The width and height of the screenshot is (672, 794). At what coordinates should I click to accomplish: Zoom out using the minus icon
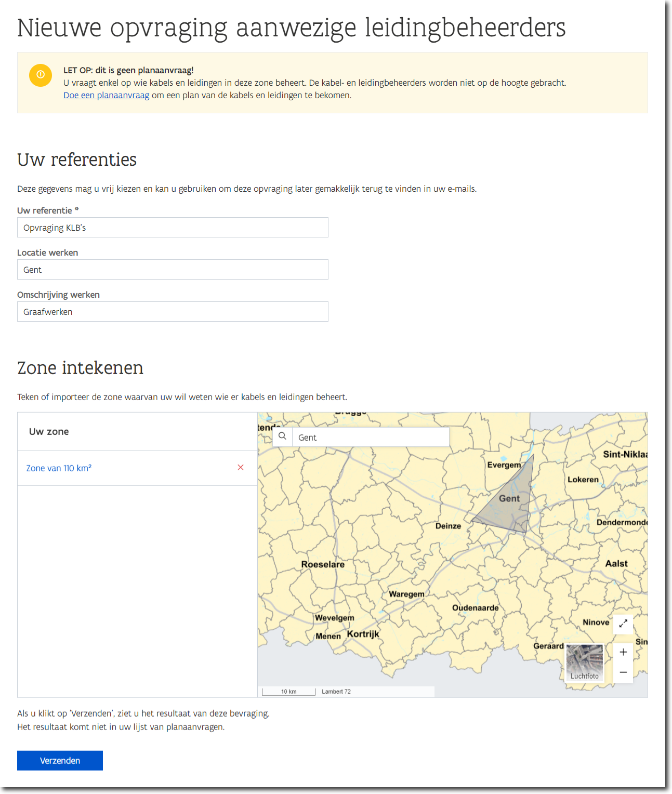(x=623, y=672)
